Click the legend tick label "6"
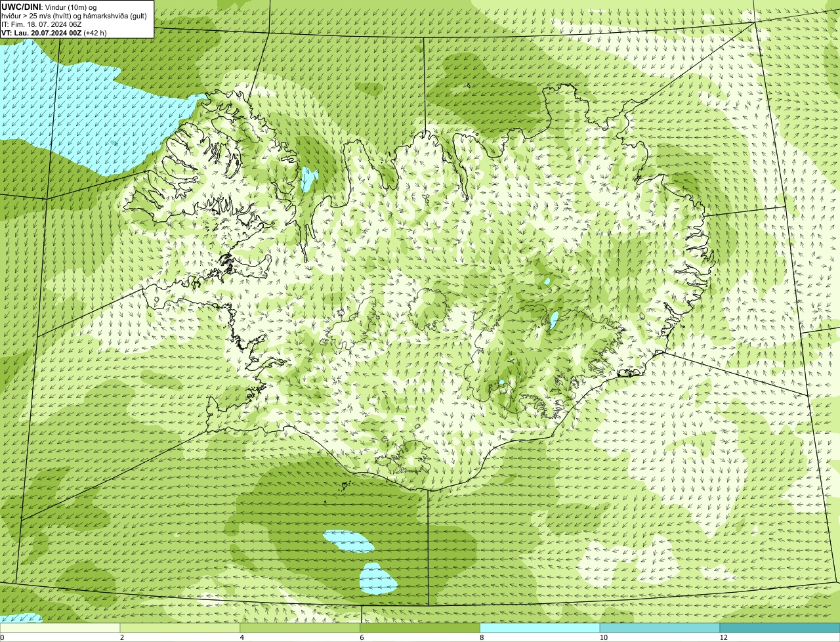This screenshot has height=642, width=840. click(x=362, y=637)
